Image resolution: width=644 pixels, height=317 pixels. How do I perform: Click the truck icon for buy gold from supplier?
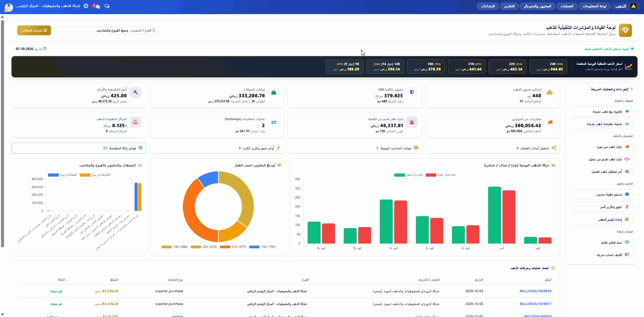tap(627, 147)
